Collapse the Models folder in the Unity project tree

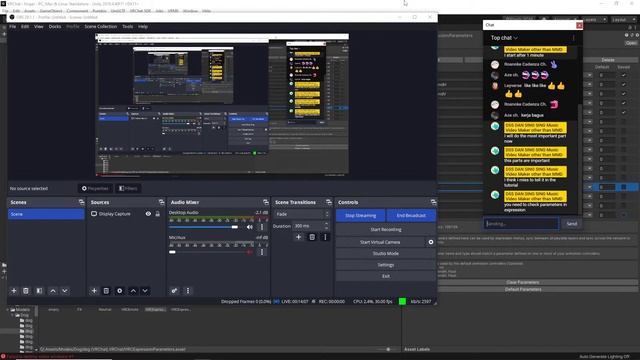[8, 310]
